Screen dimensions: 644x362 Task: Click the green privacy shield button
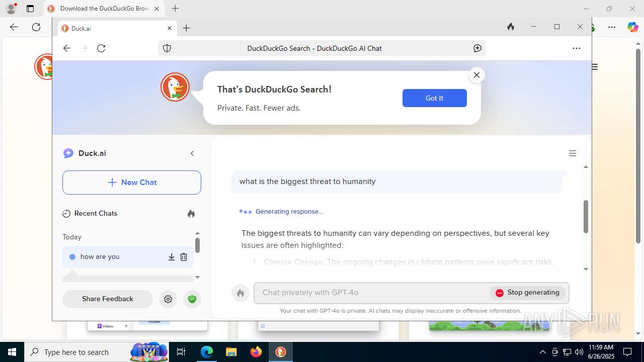coord(192,299)
